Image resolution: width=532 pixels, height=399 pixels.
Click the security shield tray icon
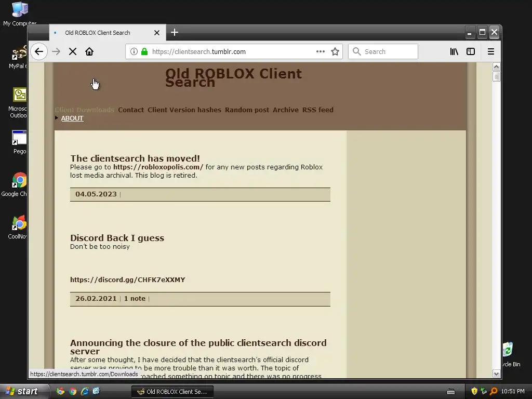click(474, 391)
